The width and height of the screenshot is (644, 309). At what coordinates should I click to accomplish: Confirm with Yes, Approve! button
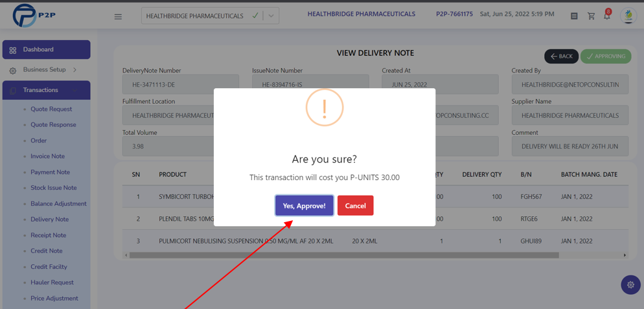click(305, 205)
